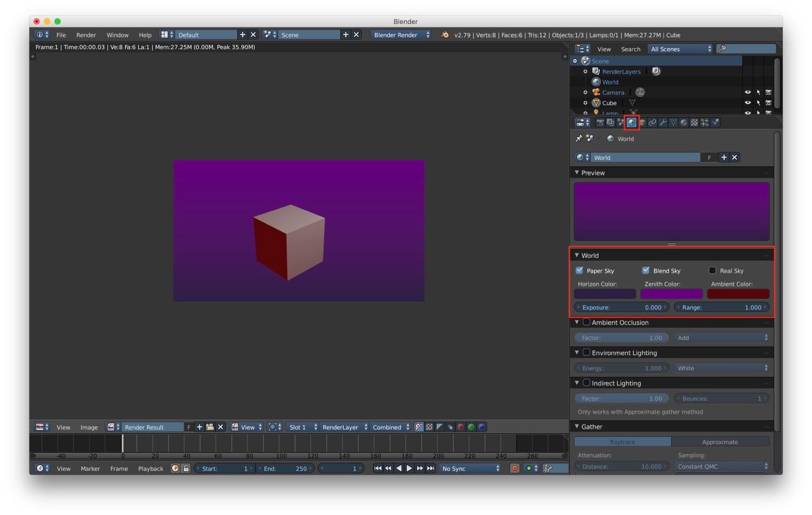
Task: Open Image menu in image editor
Action: tap(89, 427)
